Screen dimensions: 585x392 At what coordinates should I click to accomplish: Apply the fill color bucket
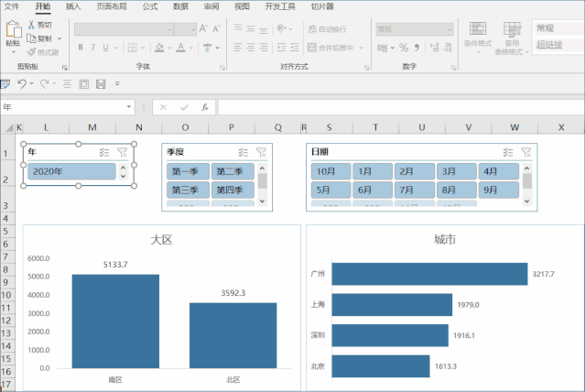[x=159, y=48]
